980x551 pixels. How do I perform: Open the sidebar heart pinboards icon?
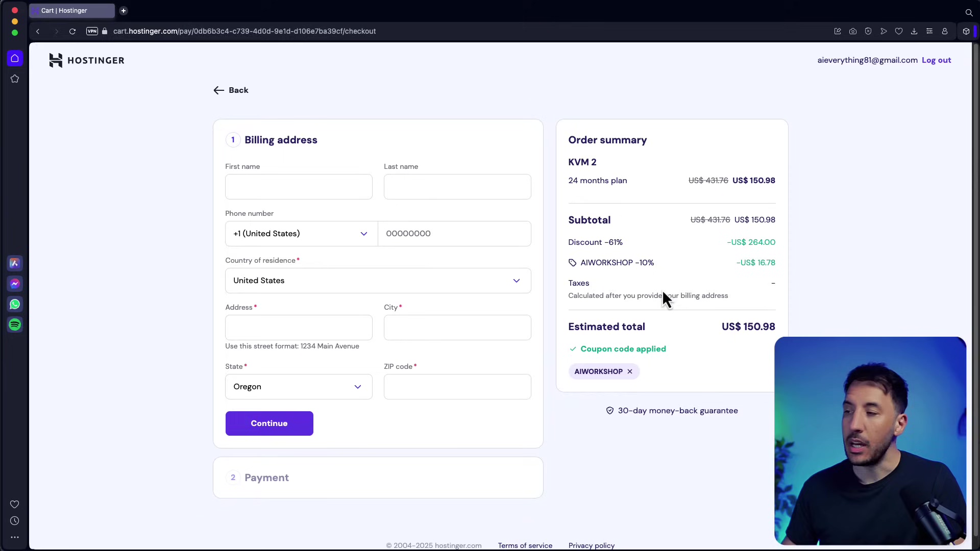15,504
